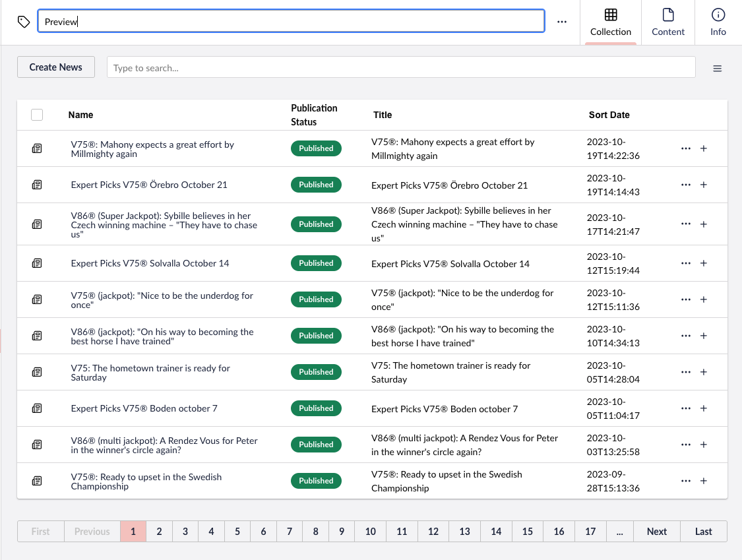Image resolution: width=742 pixels, height=560 pixels.
Task: Open the three-dot actions for the Mahony Millmighty row
Action: click(x=686, y=148)
